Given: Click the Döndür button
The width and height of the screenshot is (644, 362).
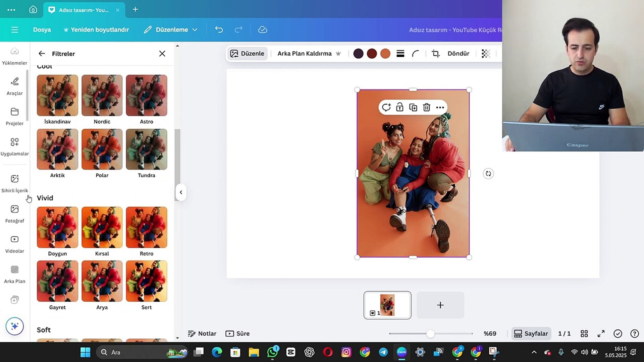Looking at the screenshot, I should pyautogui.click(x=458, y=54).
